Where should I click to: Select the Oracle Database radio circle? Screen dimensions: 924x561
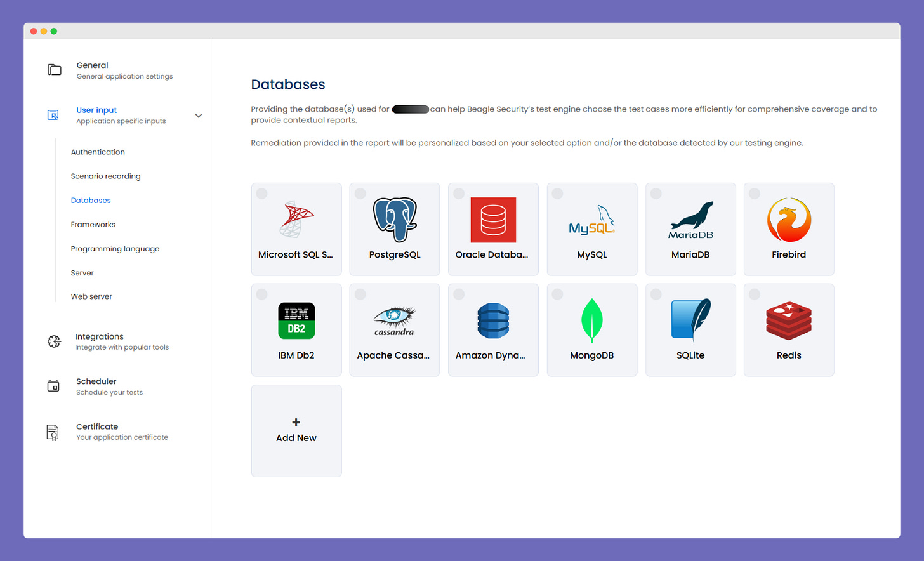point(459,194)
